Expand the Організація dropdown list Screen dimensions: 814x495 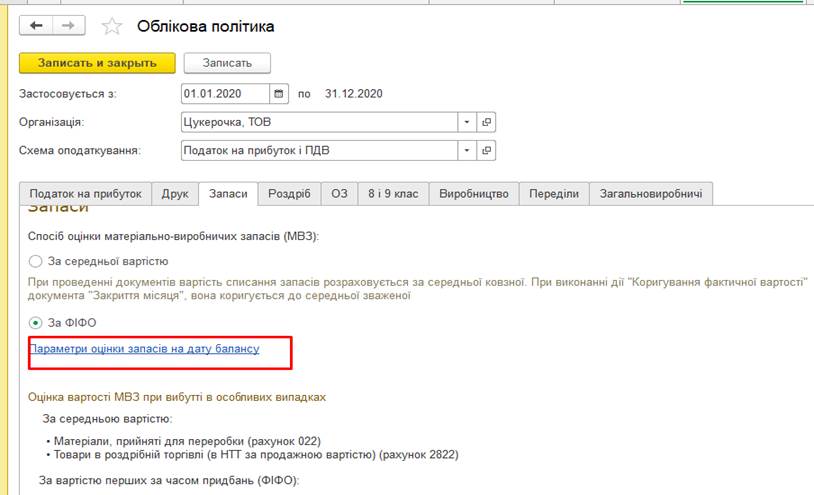(x=466, y=122)
